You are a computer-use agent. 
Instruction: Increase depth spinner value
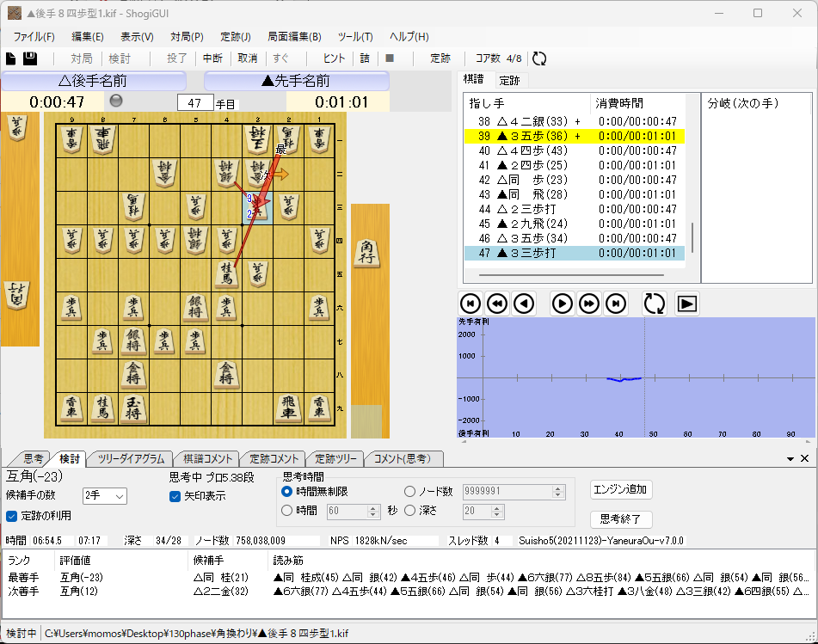(x=497, y=508)
